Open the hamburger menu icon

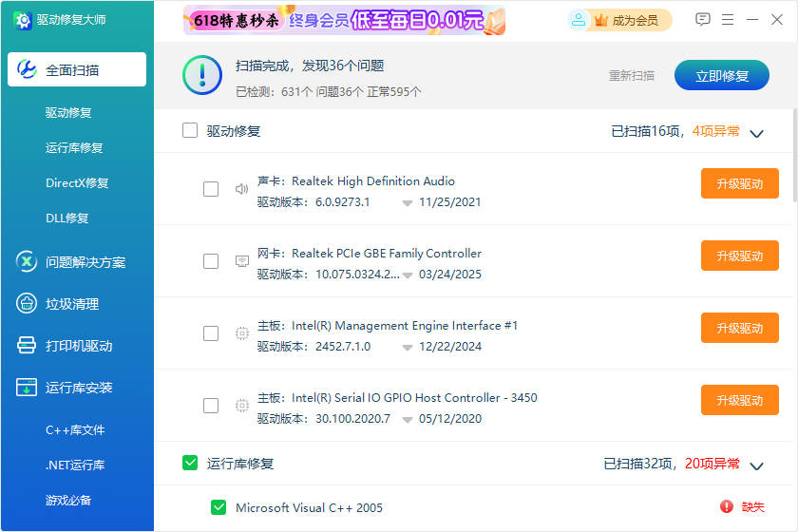[x=728, y=20]
